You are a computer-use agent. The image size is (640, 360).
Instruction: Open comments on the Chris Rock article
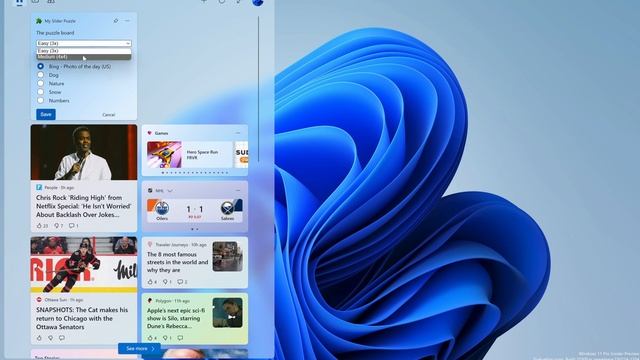tap(71, 225)
